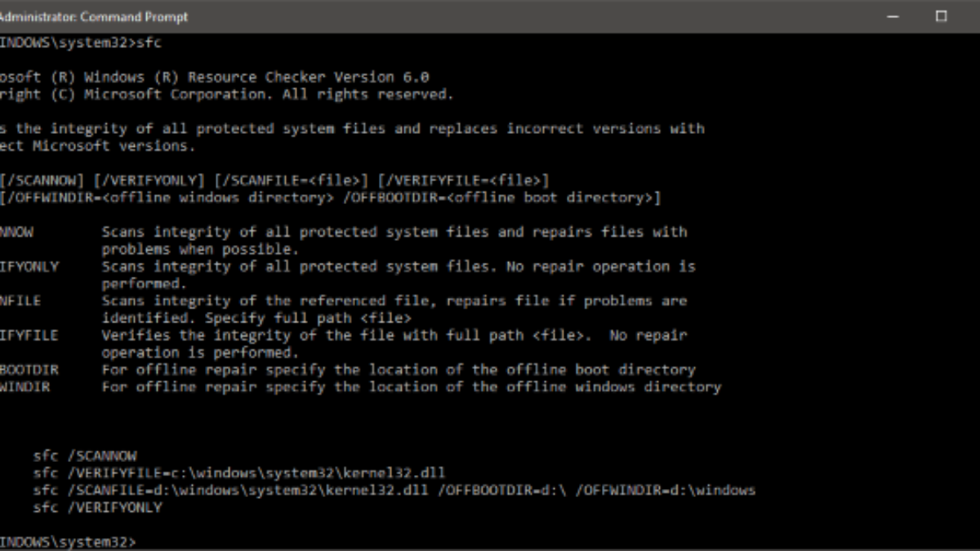
Task: Click the typed sfc command on the first line
Action: point(149,43)
